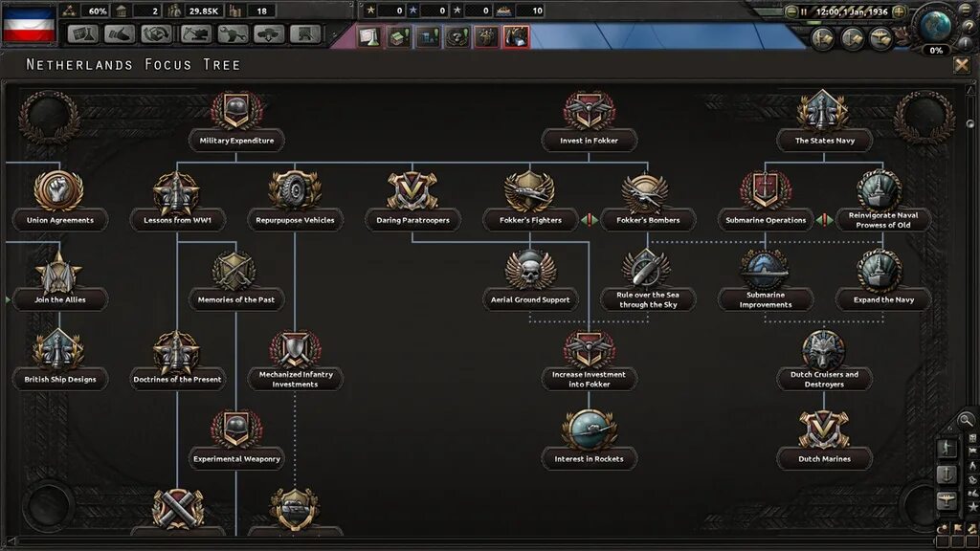The height and width of the screenshot is (551, 980).
Task: Select Rule over the Sea through the Sky
Action: pos(648,280)
